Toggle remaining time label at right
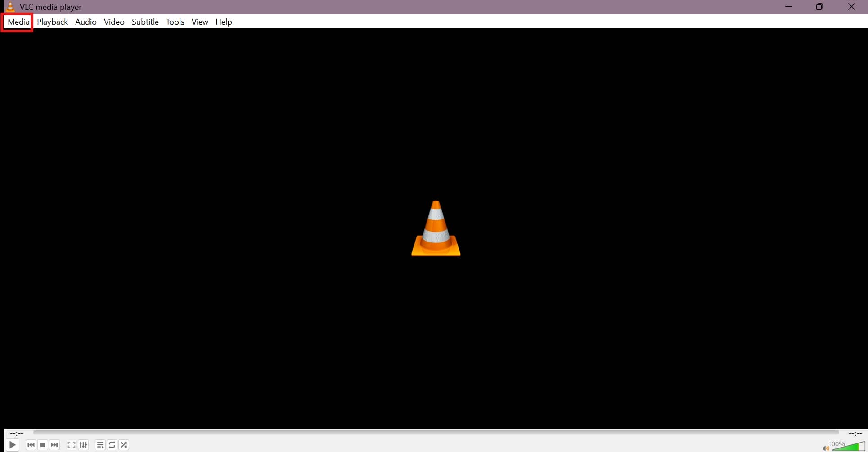This screenshot has height=452, width=868. (x=855, y=433)
